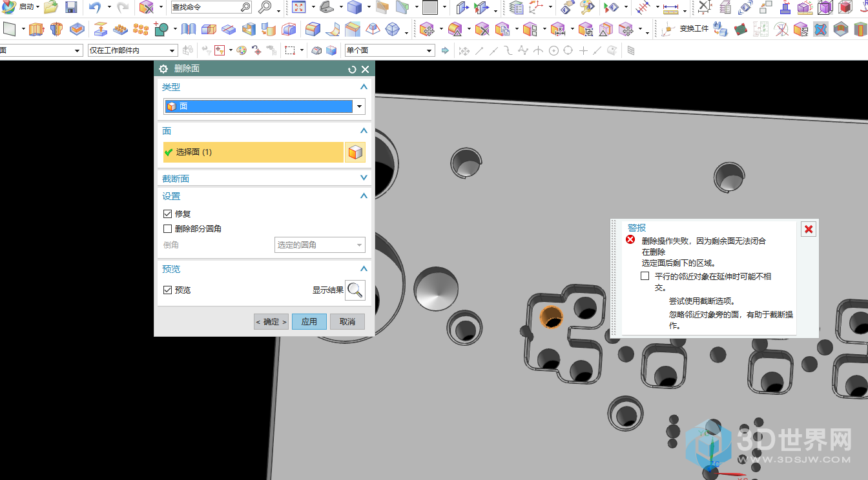Toggle checkbox for 平行的邻近对象 message
Image resolution: width=868 pixels, height=480 pixels.
(645, 276)
